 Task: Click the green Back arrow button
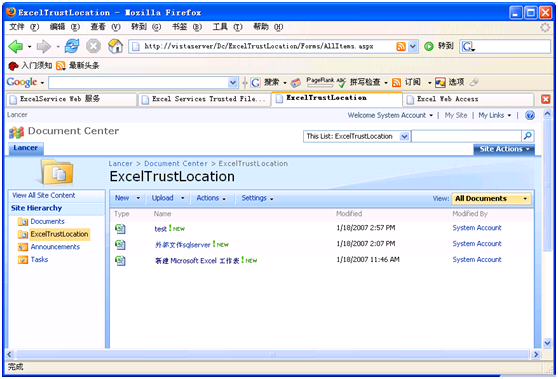pos(16,46)
